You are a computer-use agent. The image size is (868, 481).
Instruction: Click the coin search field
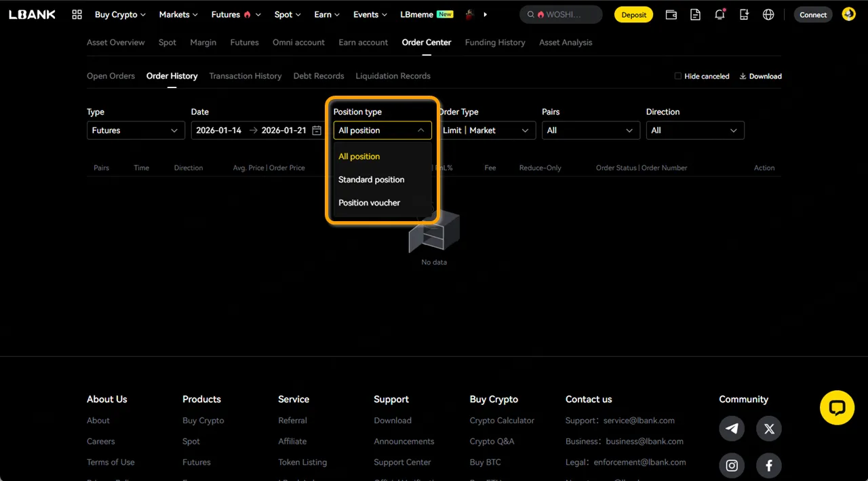(x=561, y=14)
